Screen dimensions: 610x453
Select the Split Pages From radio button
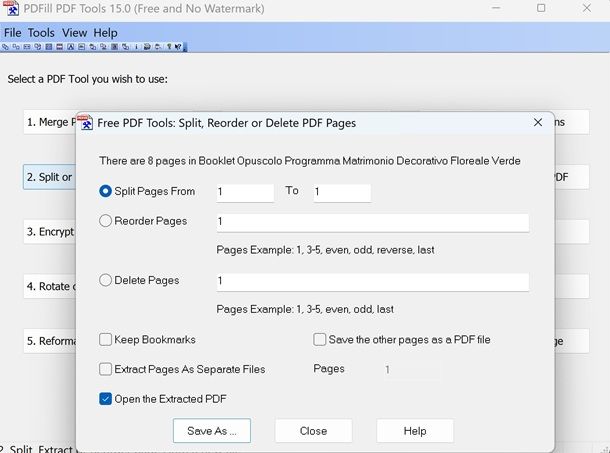[x=105, y=191]
